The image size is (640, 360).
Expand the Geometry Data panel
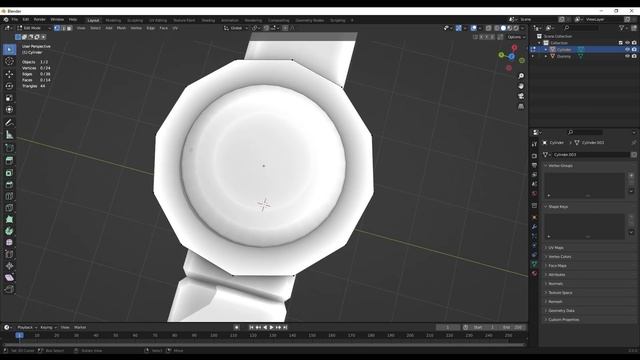[561, 311]
